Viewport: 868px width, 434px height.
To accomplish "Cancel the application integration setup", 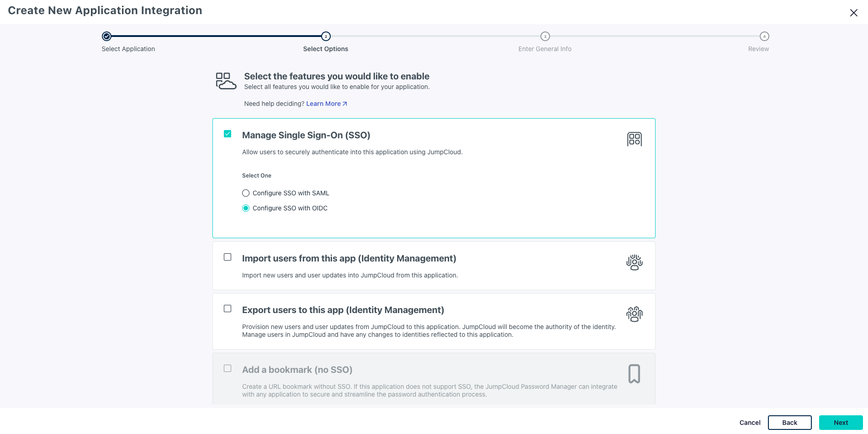I will click(750, 423).
